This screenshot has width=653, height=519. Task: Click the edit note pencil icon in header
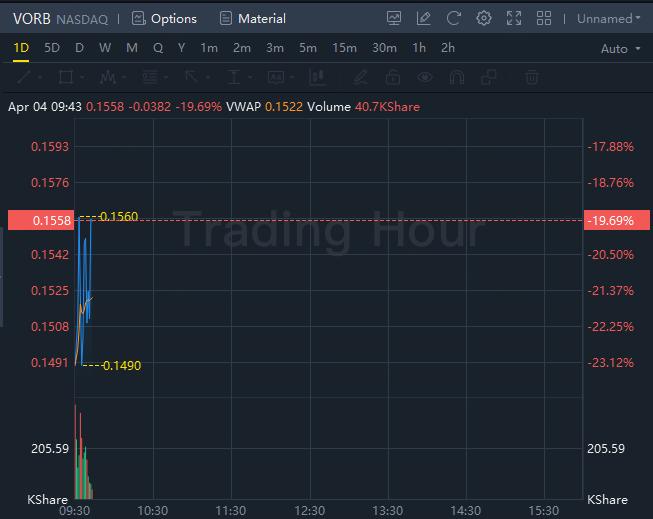424,18
